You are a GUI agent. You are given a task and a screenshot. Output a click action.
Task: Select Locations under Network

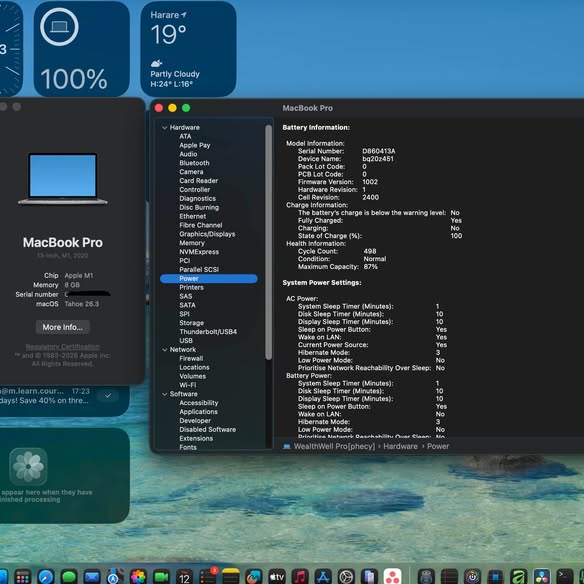194,368
